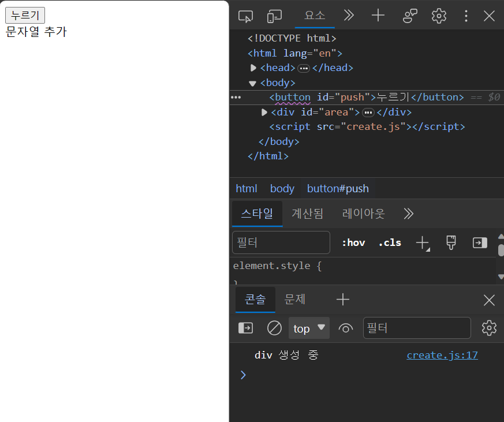The height and width of the screenshot is (422, 504).
Task: Expand the head element node
Action: click(253, 68)
